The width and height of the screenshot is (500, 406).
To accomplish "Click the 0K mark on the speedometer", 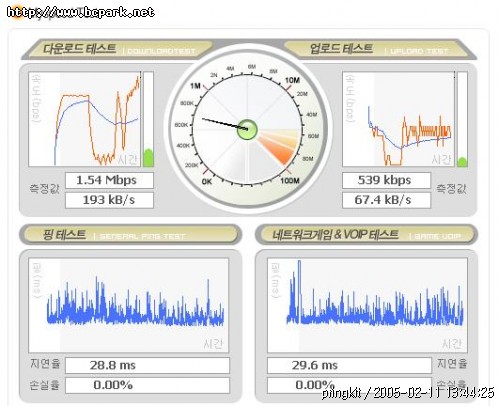I will pyautogui.click(x=207, y=182).
